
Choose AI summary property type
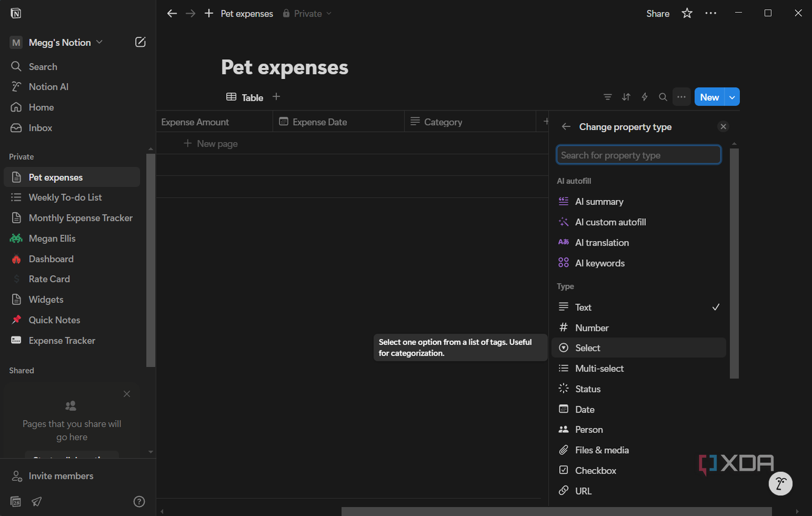click(x=638, y=202)
